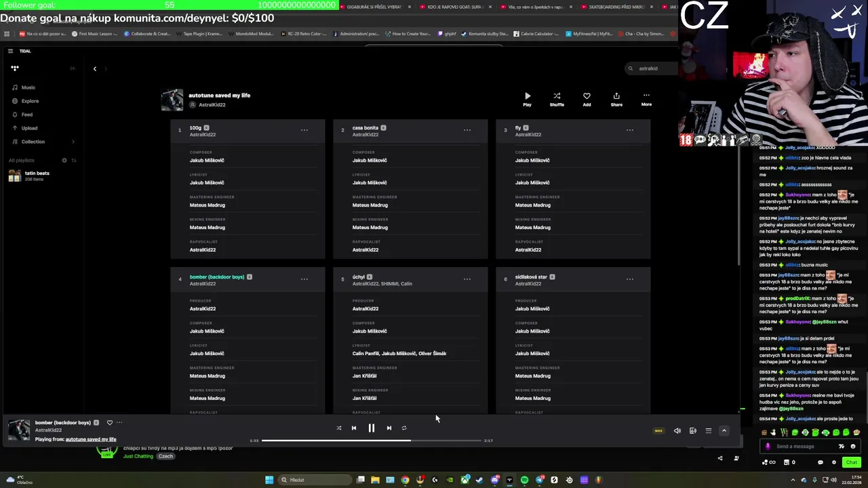Open File Explorer from the taskbar
The width and height of the screenshot is (868, 488).
coord(375,480)
